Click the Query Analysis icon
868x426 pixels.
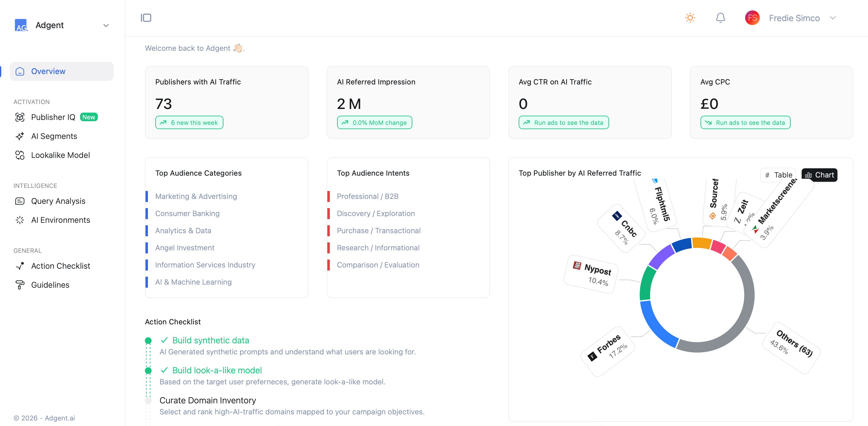(20, 201)
